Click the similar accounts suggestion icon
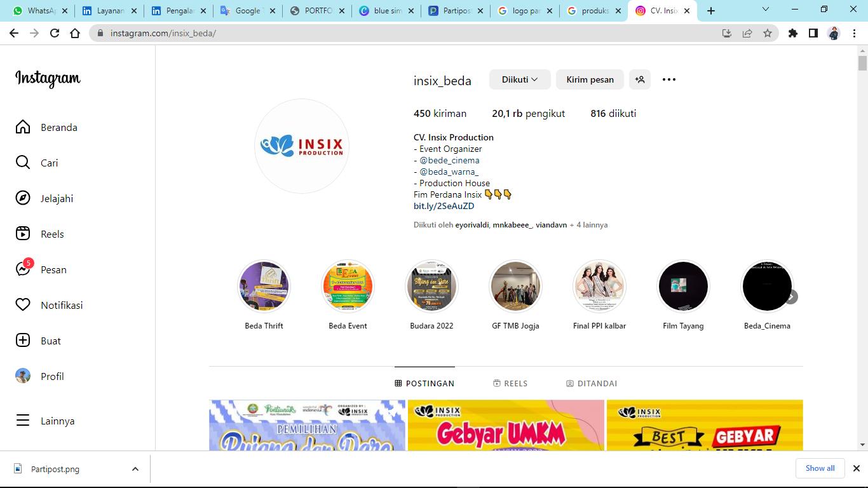This screenshot has height=488, width=868. pyautogui.click(x=640, y=79)
